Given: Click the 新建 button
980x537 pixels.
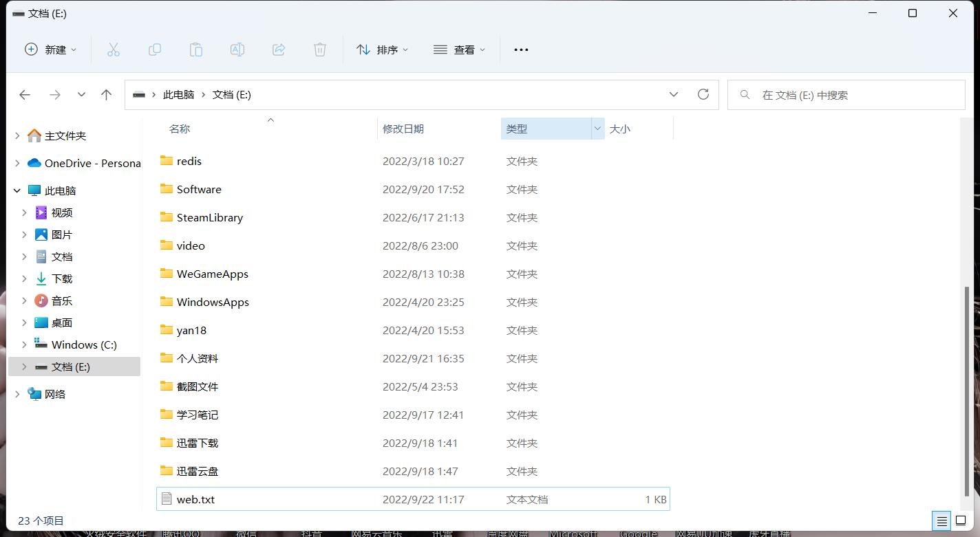Looking at the screenshot, I should coord(51,50).
